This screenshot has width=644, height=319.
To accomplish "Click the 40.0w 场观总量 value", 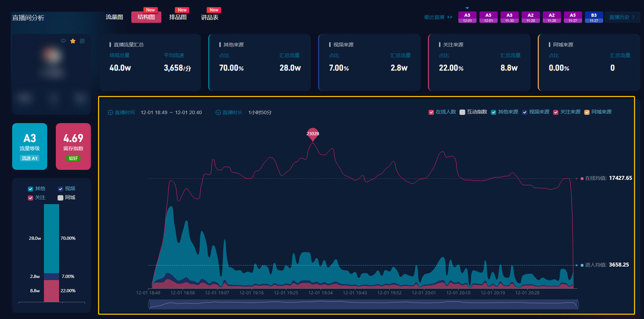I will (x=120, y=68).
